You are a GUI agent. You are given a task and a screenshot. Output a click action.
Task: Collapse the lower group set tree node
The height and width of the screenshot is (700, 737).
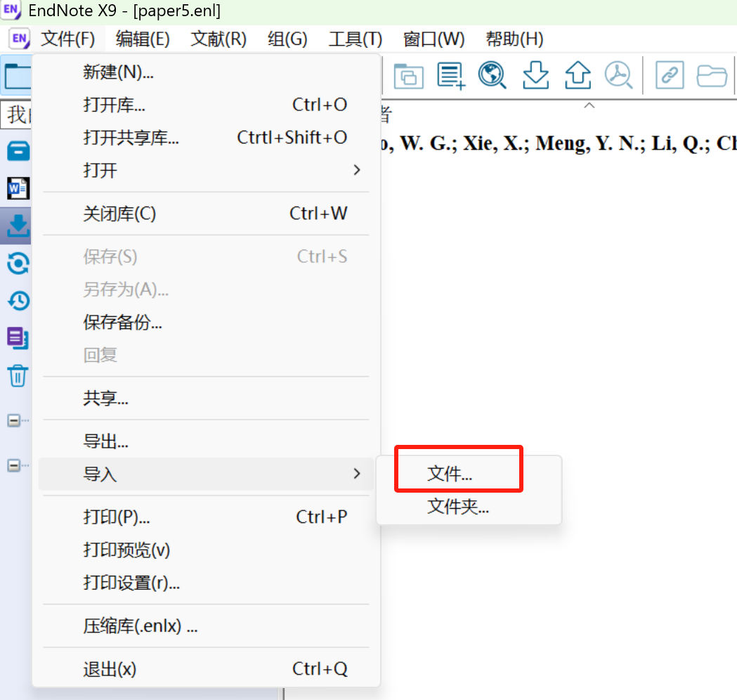(14, 466)
